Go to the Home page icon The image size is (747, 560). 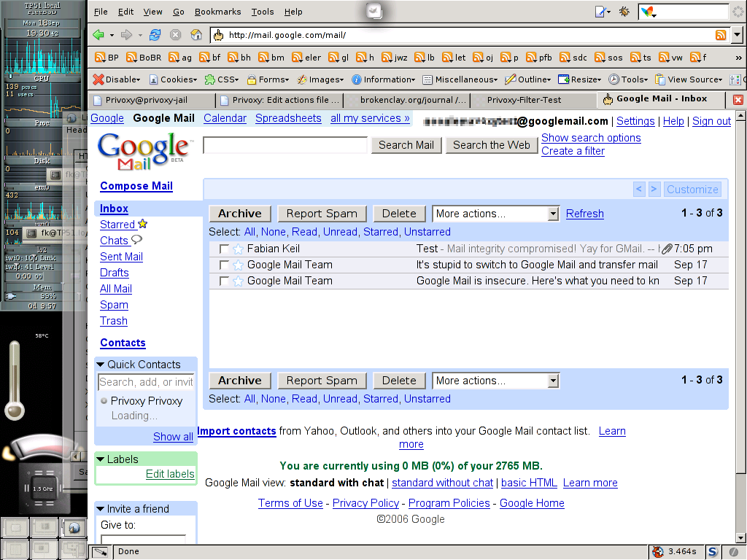pyautogui.click(x=196, y=35)
